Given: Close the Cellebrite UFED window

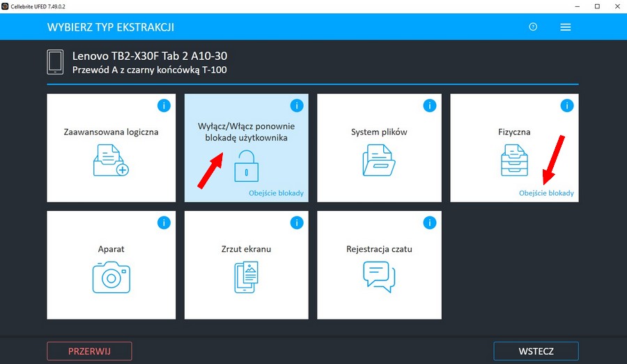Looking at the screenshot, I should pos(617,6).
